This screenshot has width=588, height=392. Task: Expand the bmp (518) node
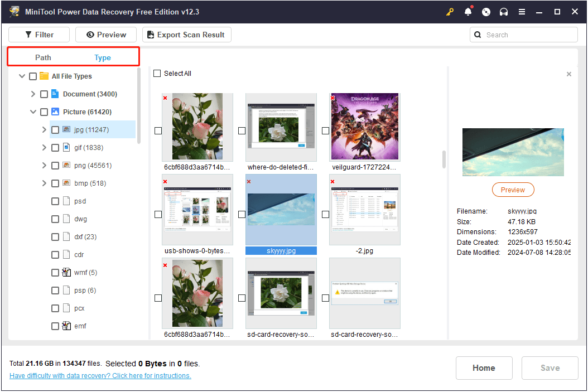pyautogui.click(x=44, y=183)
